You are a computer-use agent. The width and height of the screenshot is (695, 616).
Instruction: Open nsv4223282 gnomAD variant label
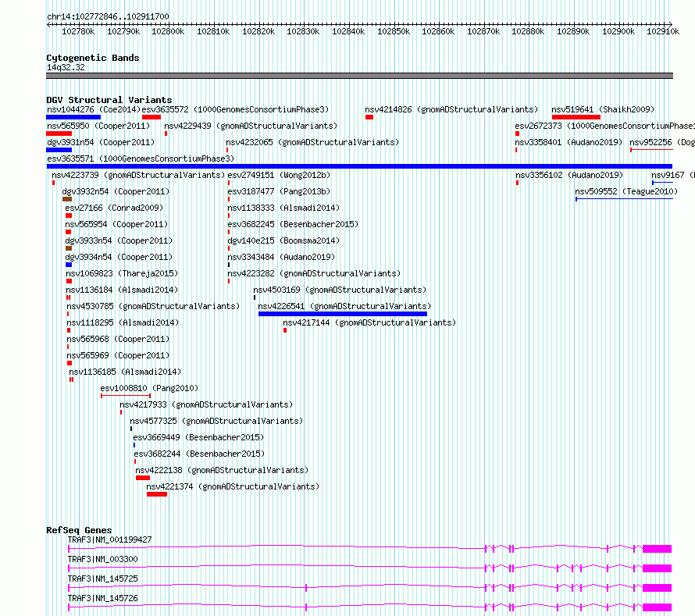tap(314, 273)
